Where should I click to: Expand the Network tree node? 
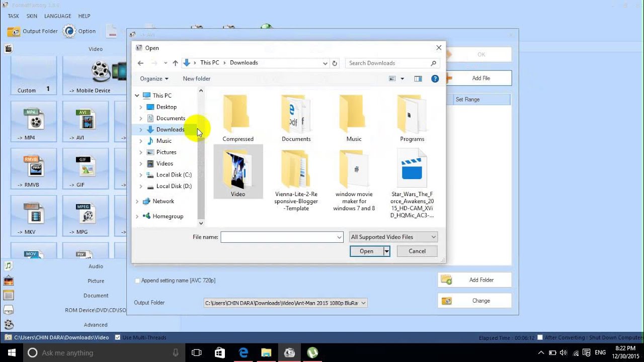[x=137, y=201]
